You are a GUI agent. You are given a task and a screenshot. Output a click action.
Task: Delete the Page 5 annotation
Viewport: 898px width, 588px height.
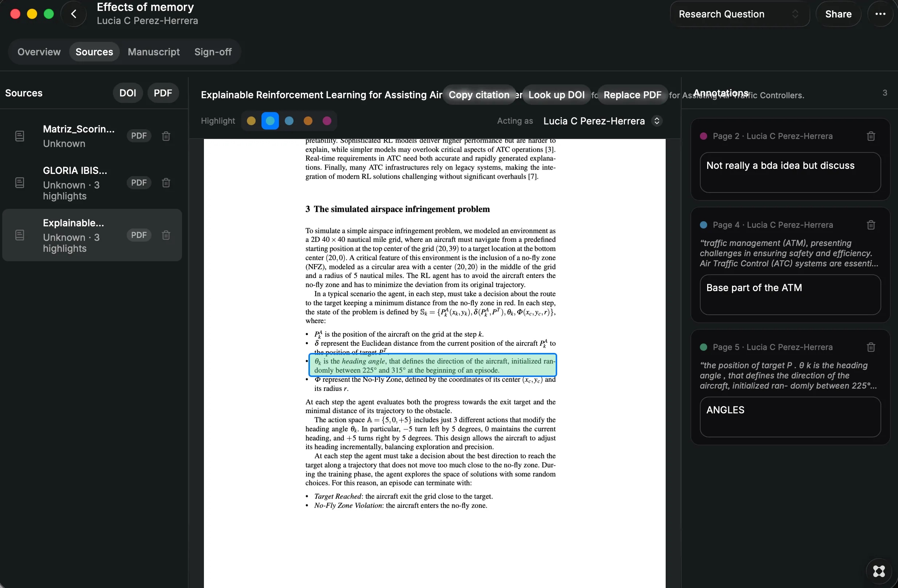[871, 347]
